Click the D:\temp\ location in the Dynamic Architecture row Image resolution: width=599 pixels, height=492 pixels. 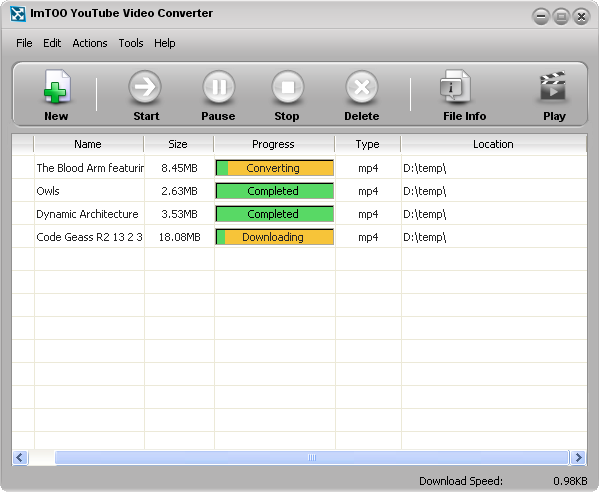tap(424, 214)
